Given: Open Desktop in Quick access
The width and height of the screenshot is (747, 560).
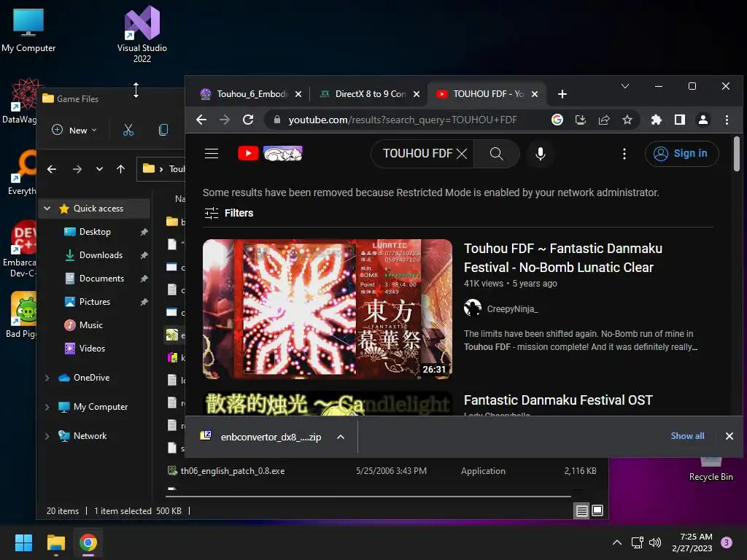Looking at the screenshot, I should click(x=95, y=231).
